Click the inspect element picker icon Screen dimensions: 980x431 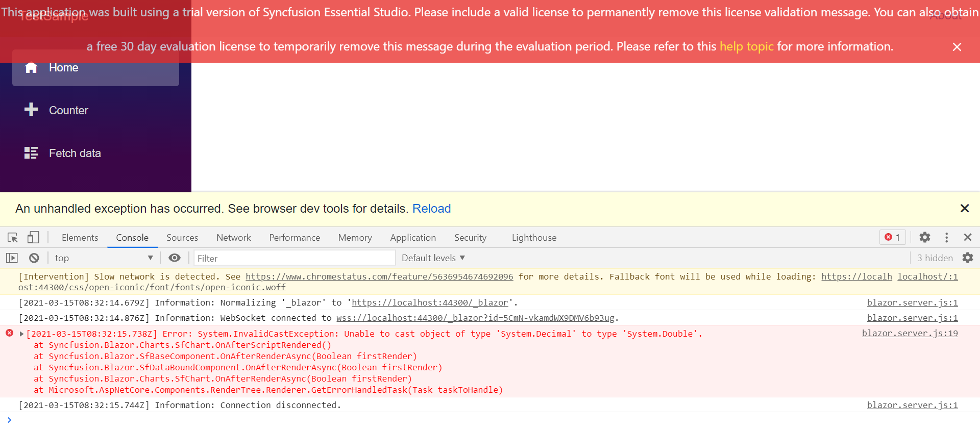(x=13, y=238)
